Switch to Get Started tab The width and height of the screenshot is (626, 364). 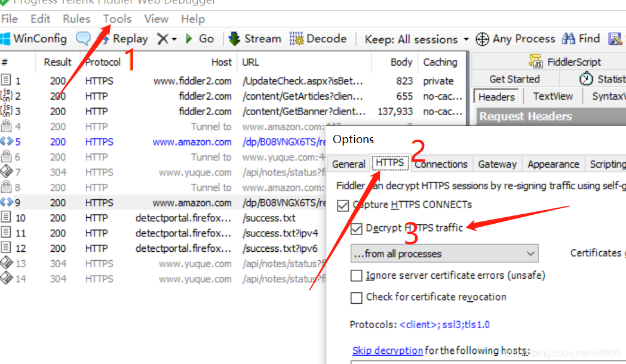(515, 79)
